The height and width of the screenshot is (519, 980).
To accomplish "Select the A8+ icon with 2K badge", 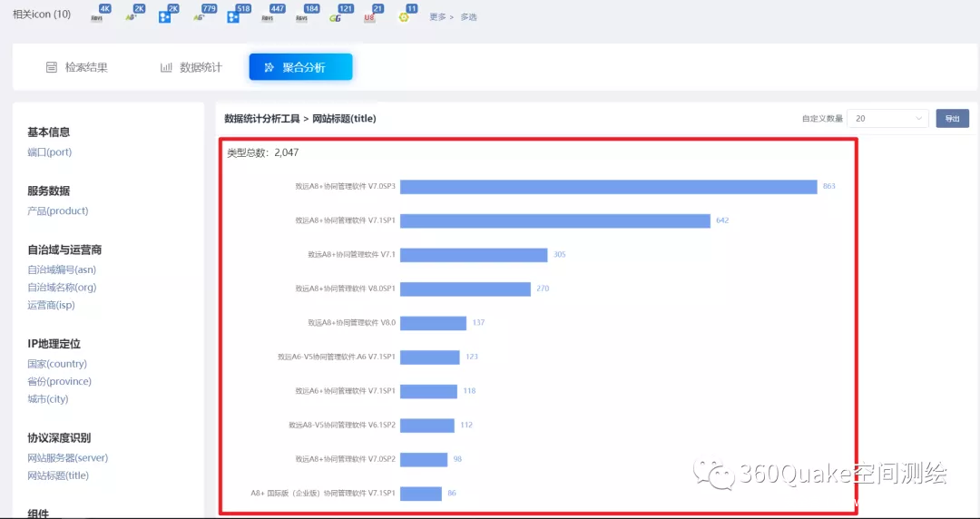I will tap(132, 16).
